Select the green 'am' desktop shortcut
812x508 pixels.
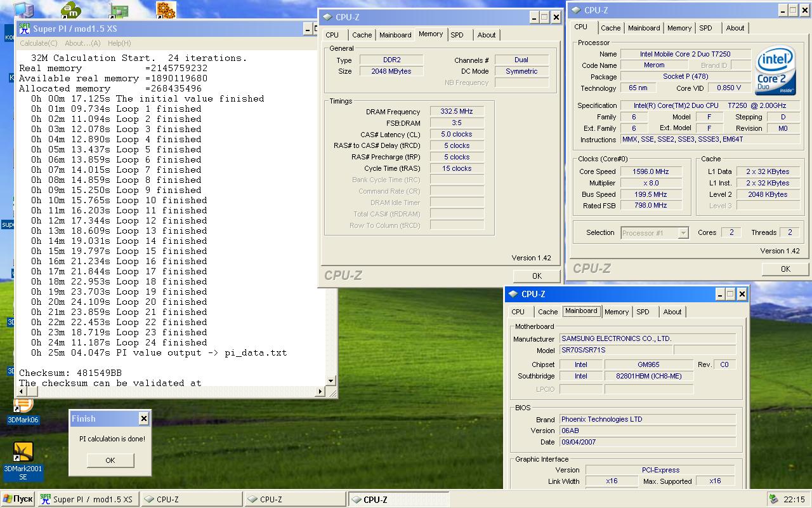point(71,9)
